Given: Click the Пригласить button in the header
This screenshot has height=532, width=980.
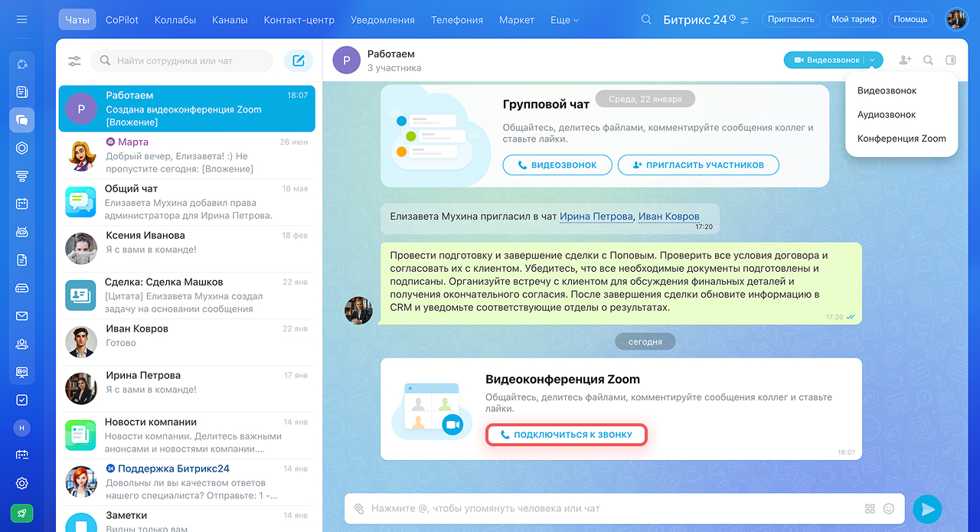Looking at the screenshot, I should click(x=791, y=19).
